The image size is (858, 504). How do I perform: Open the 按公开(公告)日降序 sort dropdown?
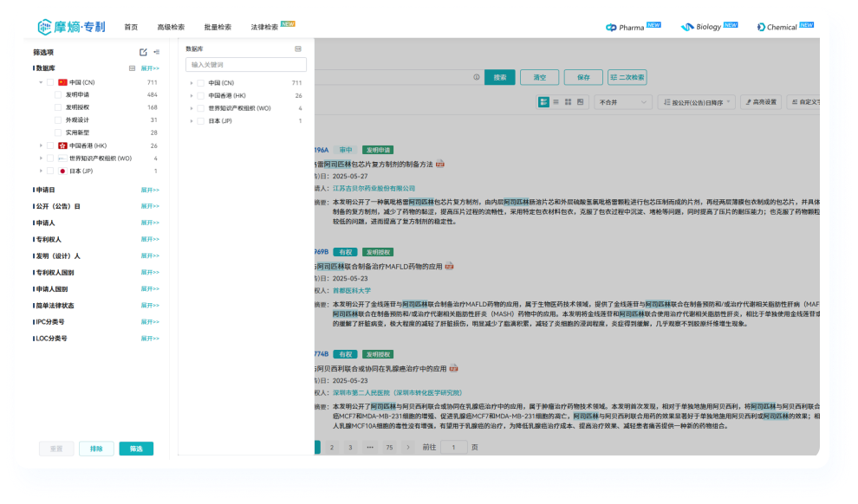[697, 102]
